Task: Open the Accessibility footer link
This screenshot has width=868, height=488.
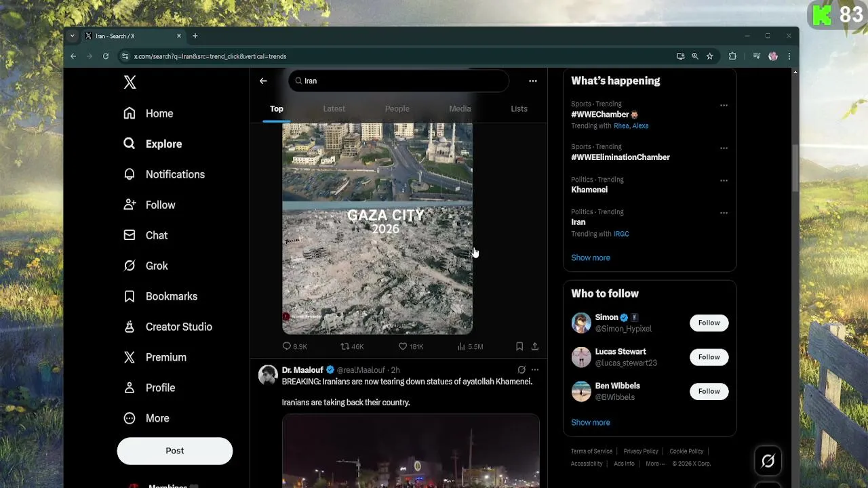Action: coord(587,464)
